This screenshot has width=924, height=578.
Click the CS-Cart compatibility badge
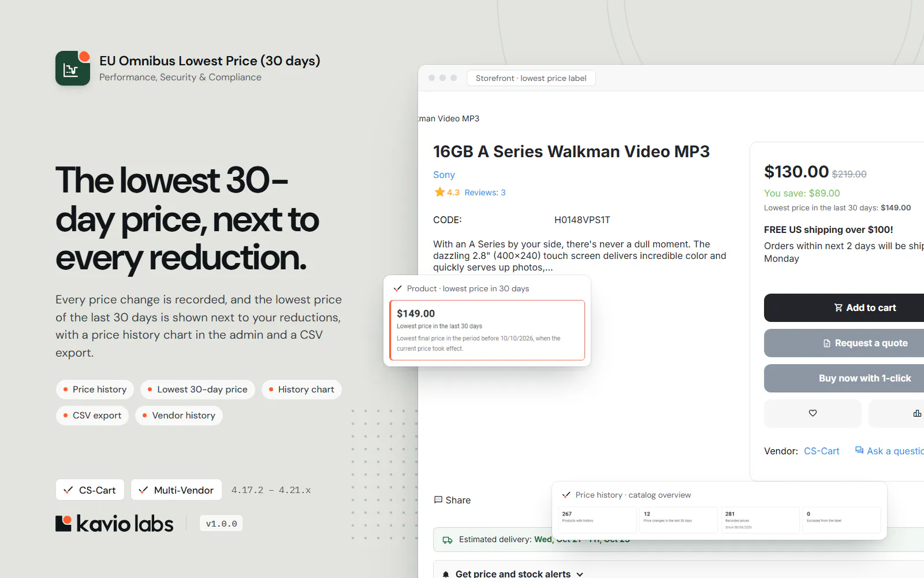tap(90, 490)
